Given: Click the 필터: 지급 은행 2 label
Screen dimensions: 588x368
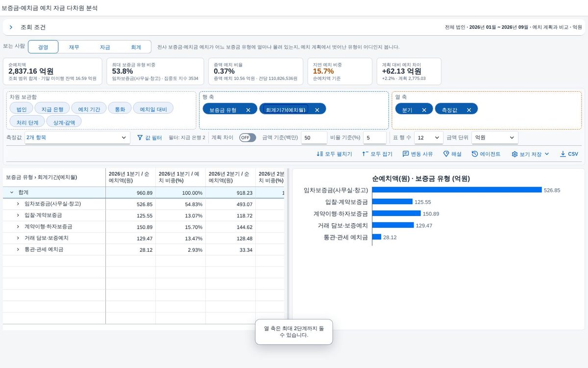Looking at the screenshot, I should (187, 138).
